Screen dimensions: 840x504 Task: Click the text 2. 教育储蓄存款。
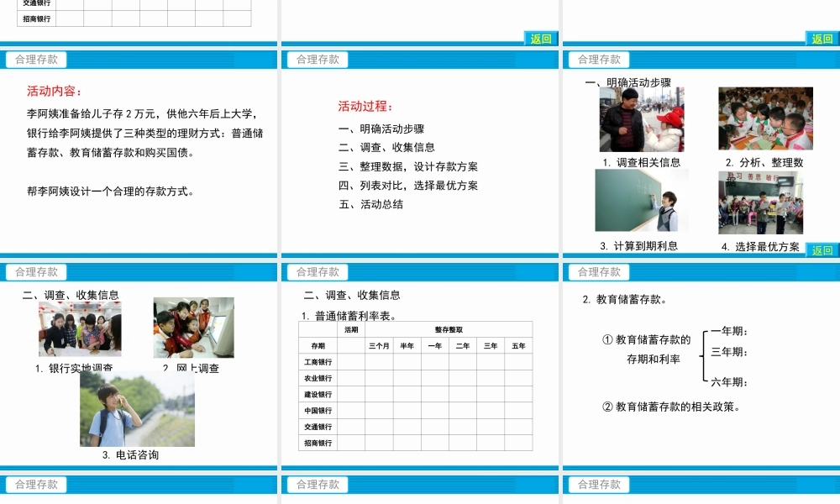(x=625, y=299)
